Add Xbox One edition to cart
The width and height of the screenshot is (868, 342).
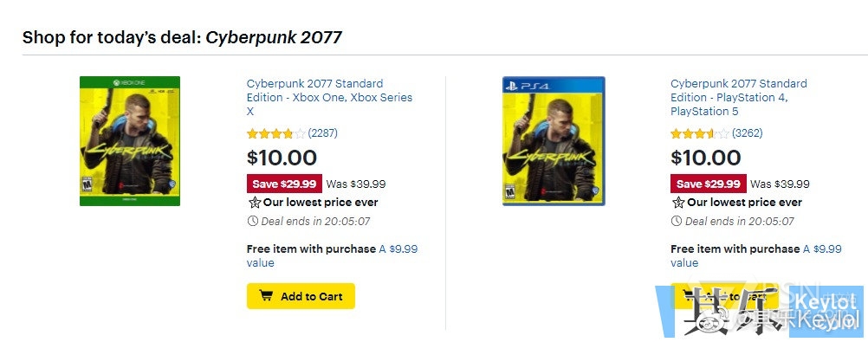pyautogui.click(x=301, y=296)
